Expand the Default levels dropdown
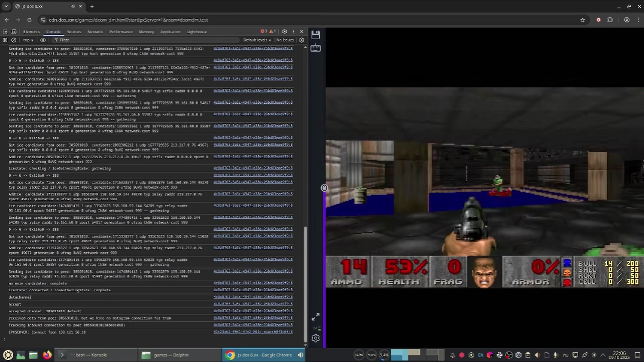This screenshot has height=362, width=644. (x=257, y=40)
